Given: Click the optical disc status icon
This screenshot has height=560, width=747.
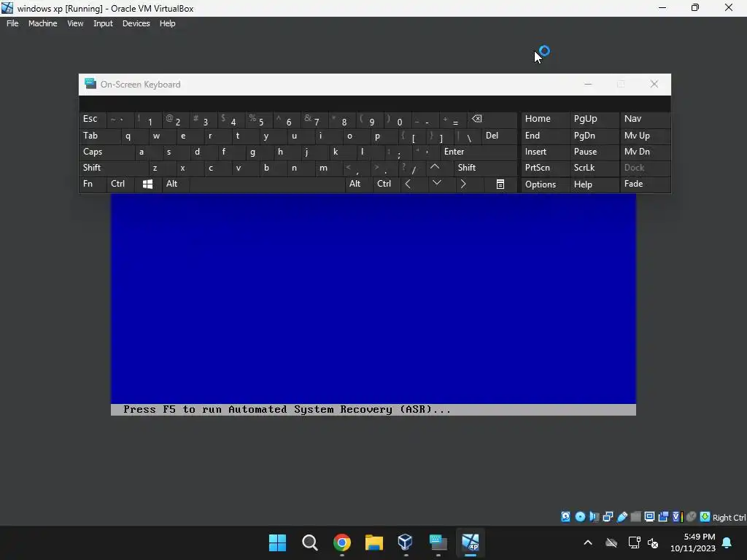Looking at the screenshot, I should [x=580, y=517].
